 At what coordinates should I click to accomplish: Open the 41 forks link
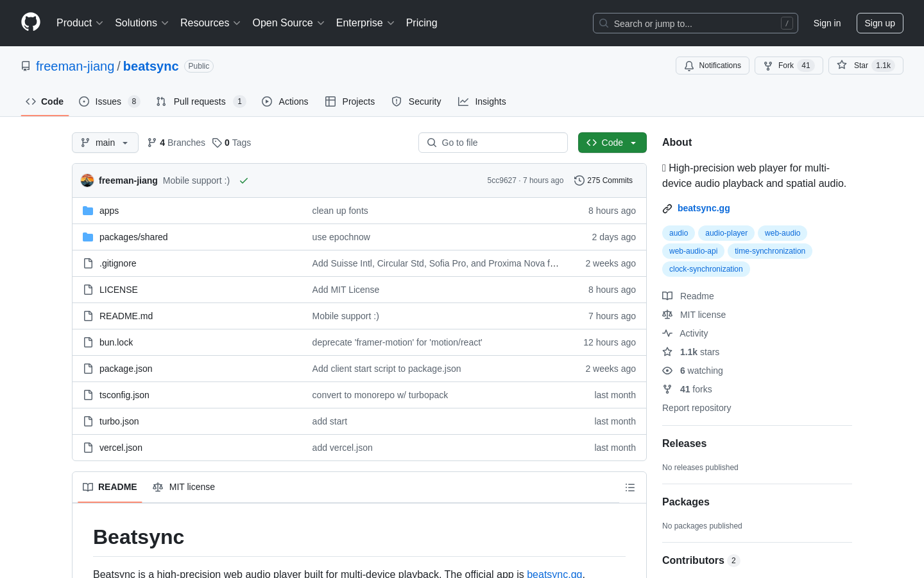click(x=687, y=389)
